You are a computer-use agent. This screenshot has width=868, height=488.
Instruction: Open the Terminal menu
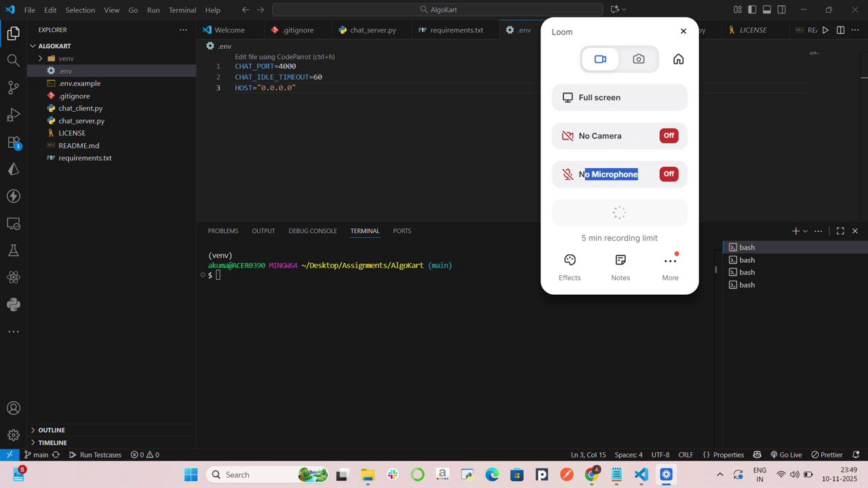click(x=182, y=10)
